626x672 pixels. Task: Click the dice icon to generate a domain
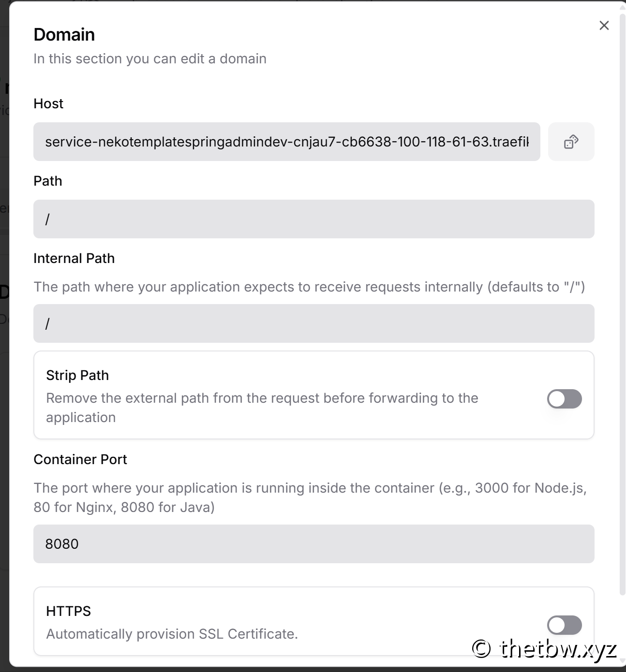click(571, 142)
